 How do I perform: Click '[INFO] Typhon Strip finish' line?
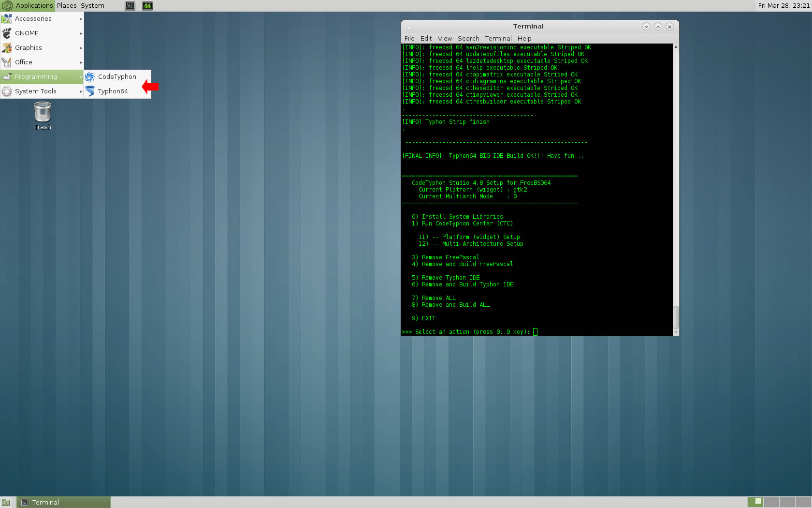pos(446,122)
